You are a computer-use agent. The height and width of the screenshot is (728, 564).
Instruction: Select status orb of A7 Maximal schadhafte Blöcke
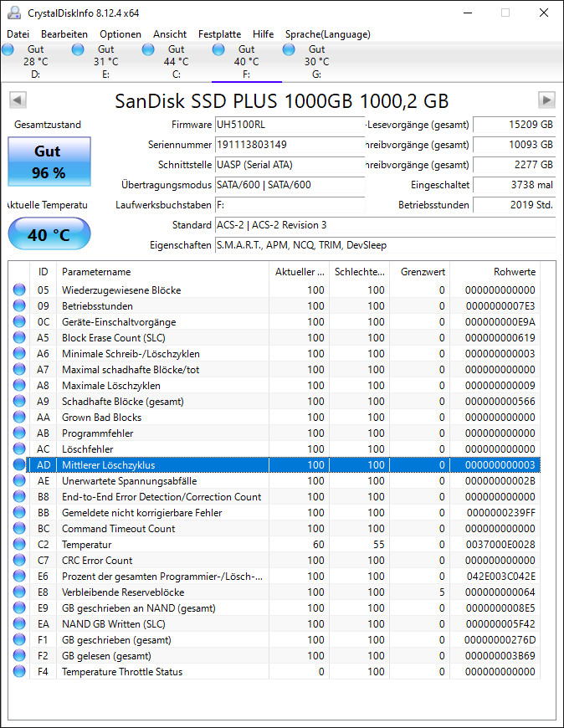pos(19,369)
